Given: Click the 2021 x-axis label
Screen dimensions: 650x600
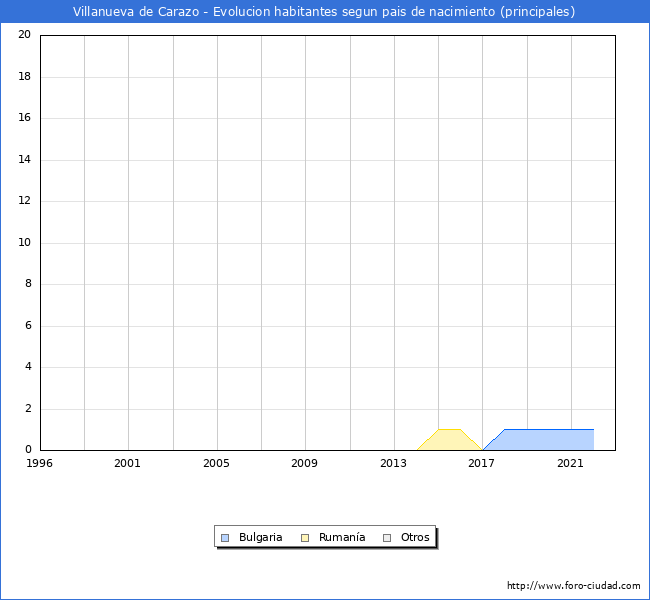Looking at the screenshot, I should tap(570, 463).
